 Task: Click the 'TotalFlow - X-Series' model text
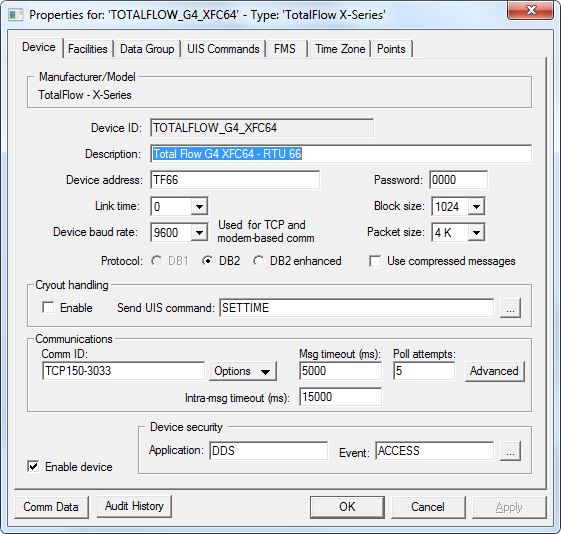point(85,95)
